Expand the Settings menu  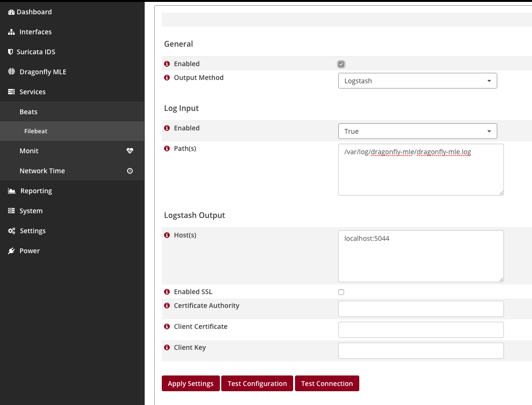[72, 231]
